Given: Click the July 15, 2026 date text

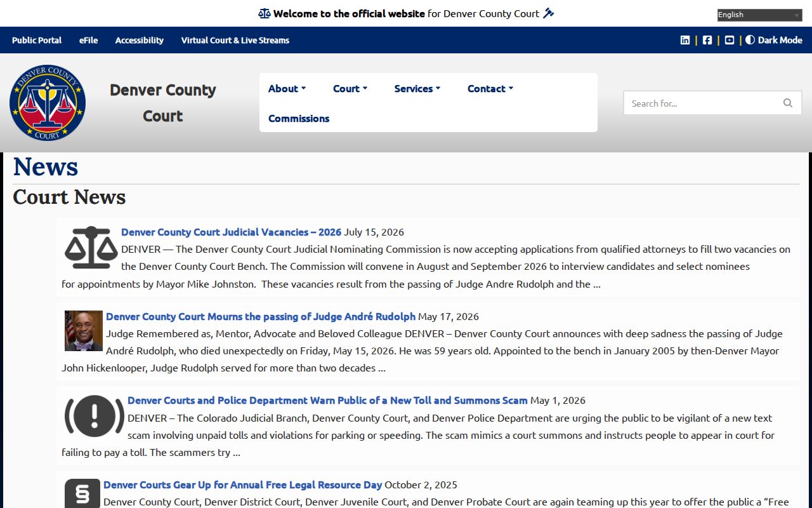Looking at the screenshot, I should (374, 232).
